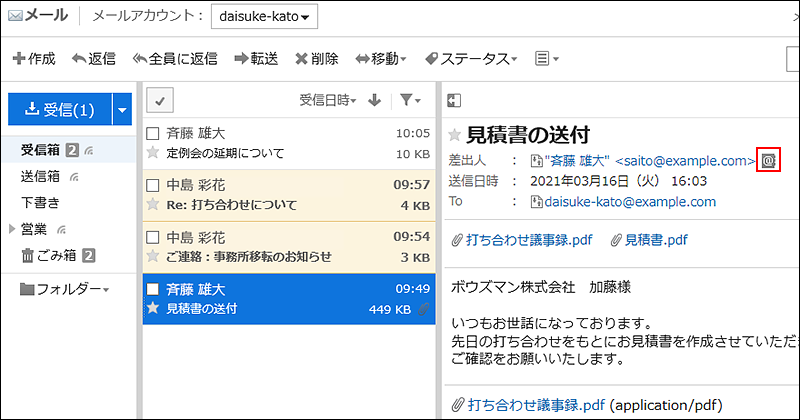Check the box for Re: 打ち合わせについて mail
Viewport: 800px width, 420px height.
pyautogui.click(x=153, y=185)
